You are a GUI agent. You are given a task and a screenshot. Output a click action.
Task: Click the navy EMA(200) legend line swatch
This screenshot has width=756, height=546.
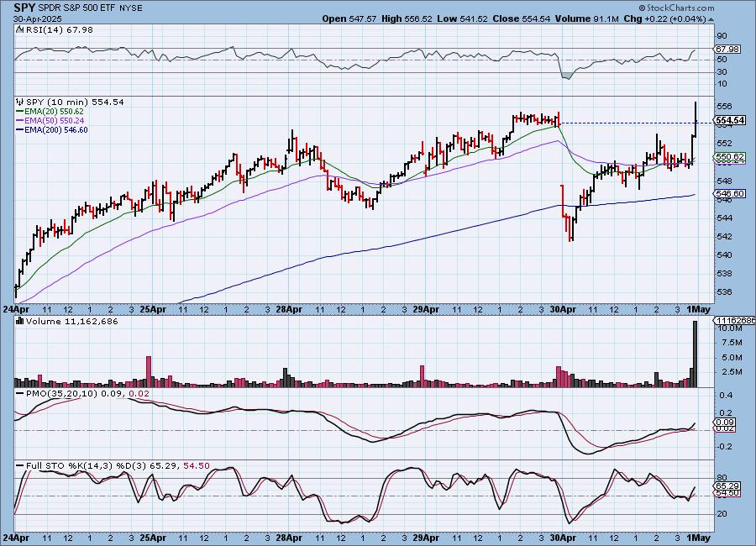[x=20, y=129]
